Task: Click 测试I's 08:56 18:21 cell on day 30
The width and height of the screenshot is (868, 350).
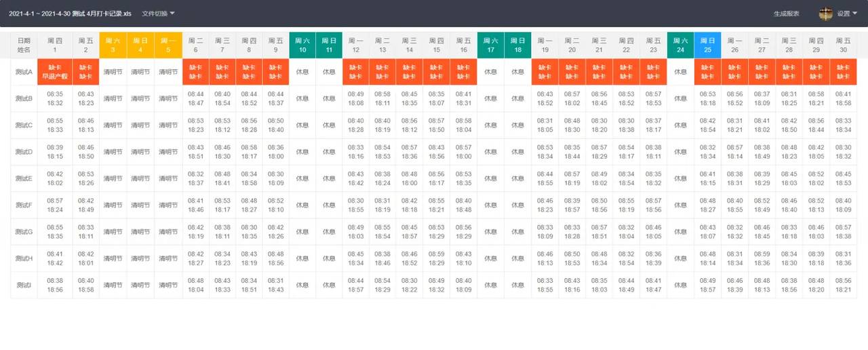Action: click(844, 285)
